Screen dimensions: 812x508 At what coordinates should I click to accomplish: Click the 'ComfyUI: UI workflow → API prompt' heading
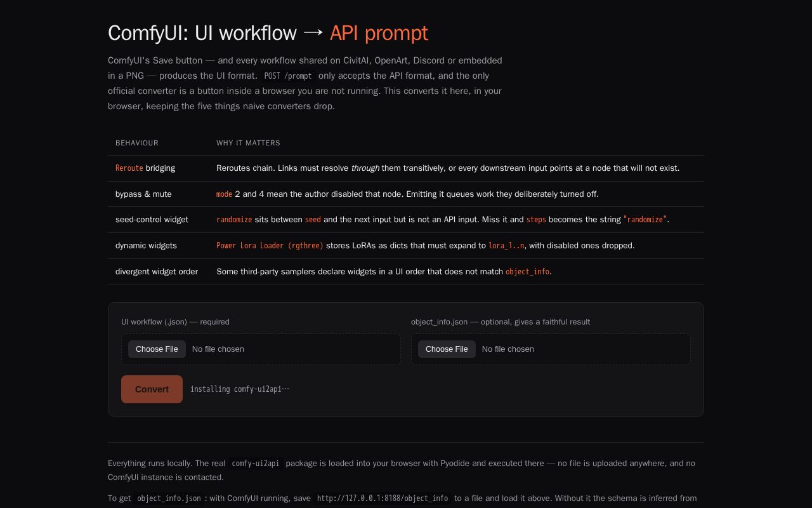(x=268, y=33)
